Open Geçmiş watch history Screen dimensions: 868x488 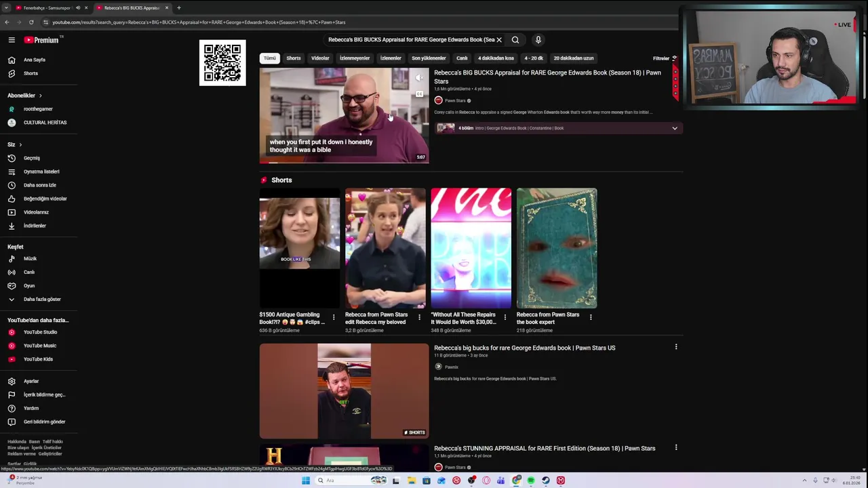click(x=32, y=158)
